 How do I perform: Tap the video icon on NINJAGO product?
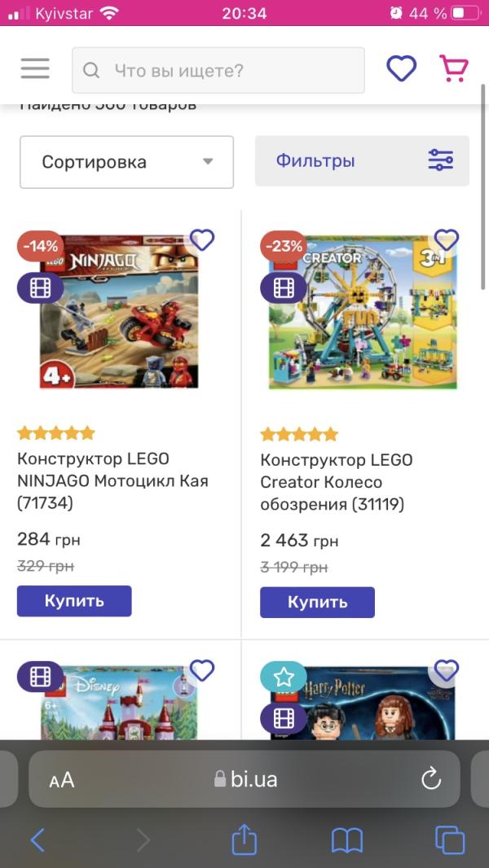point(40,288)
